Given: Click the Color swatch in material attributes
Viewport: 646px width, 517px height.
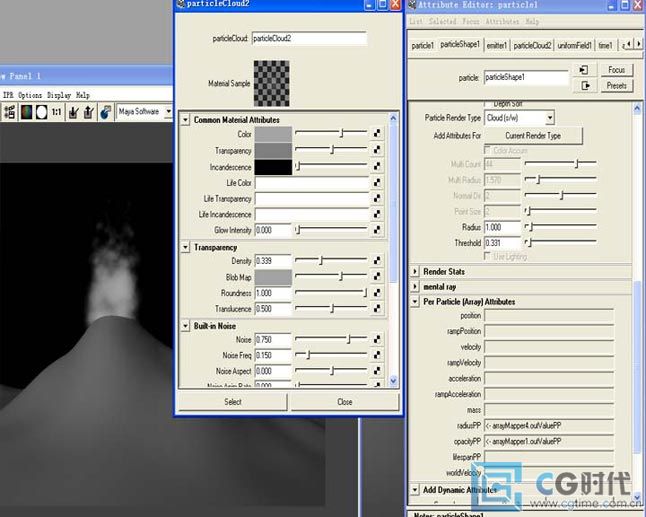Looking at the screenshot, I should pyautogui.click(x=273, y=134).
